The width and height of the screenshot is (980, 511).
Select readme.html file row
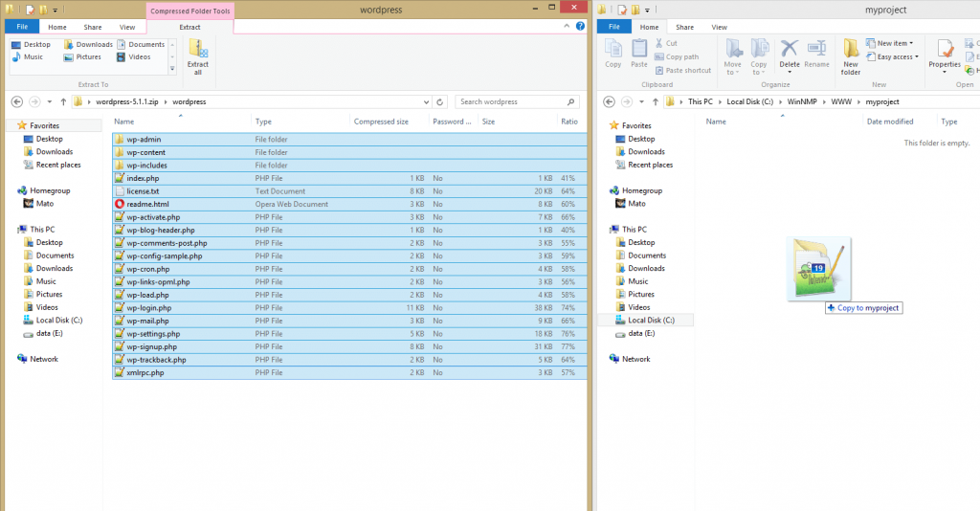pyautogui.click(x=349, y=204)
